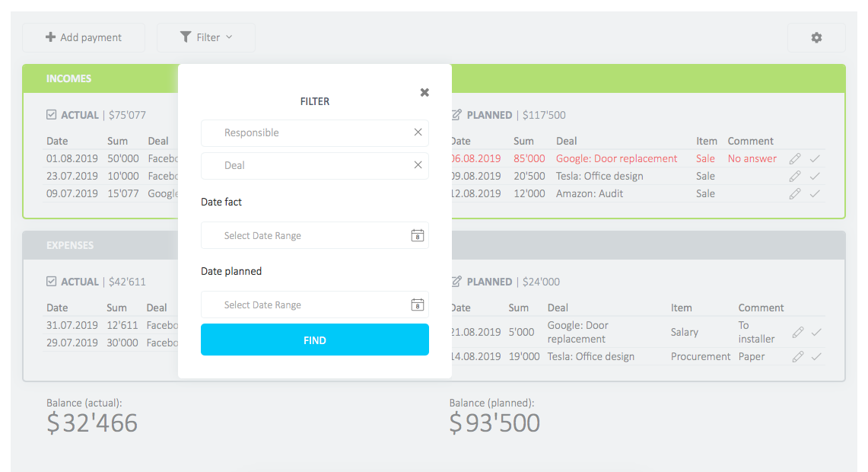Click the ACTUAL checkbox icon under Expenses
The width and height of the screenshot is (868, 472).
coord(52,282)
